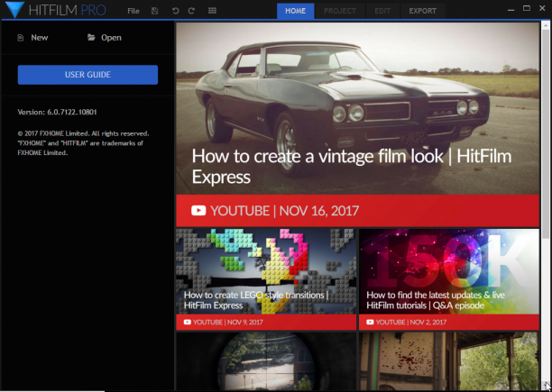Viewport: 552px width, 392px height.
Task: Click the vintage film look headline text
Action: click(x=352, y=166)
